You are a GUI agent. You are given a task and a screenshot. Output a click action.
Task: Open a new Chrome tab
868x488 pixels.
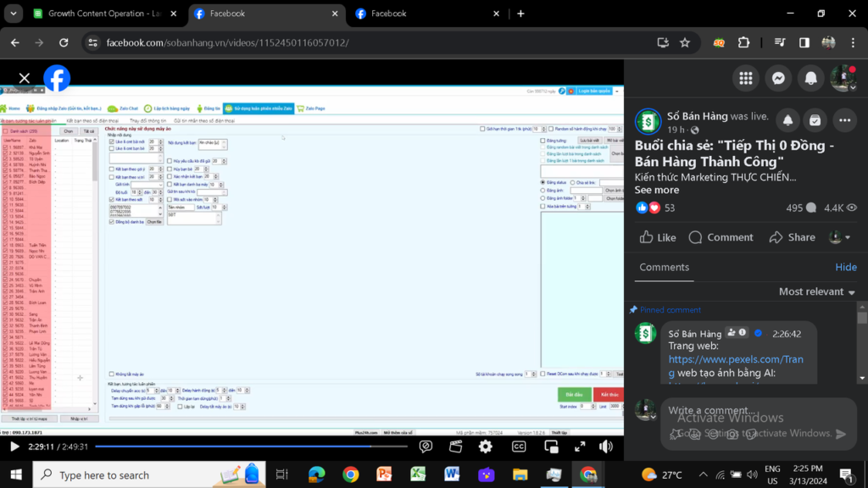tap(520, 14)
